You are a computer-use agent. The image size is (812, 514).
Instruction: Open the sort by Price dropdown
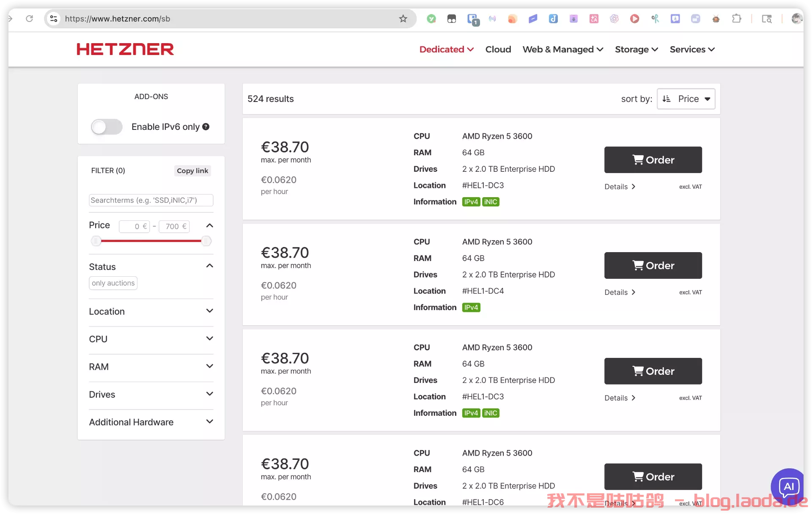pyautogui.click(x=686, y=99)
